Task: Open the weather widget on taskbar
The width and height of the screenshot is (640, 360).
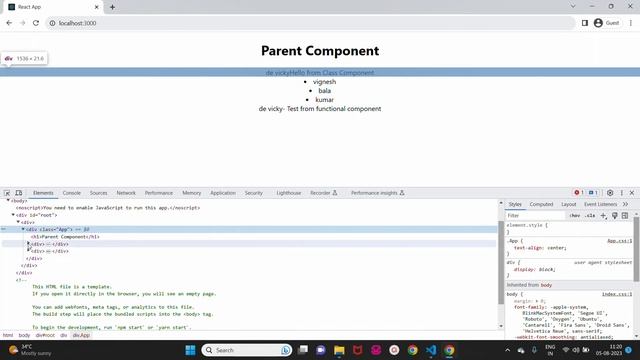Action: 31,350
